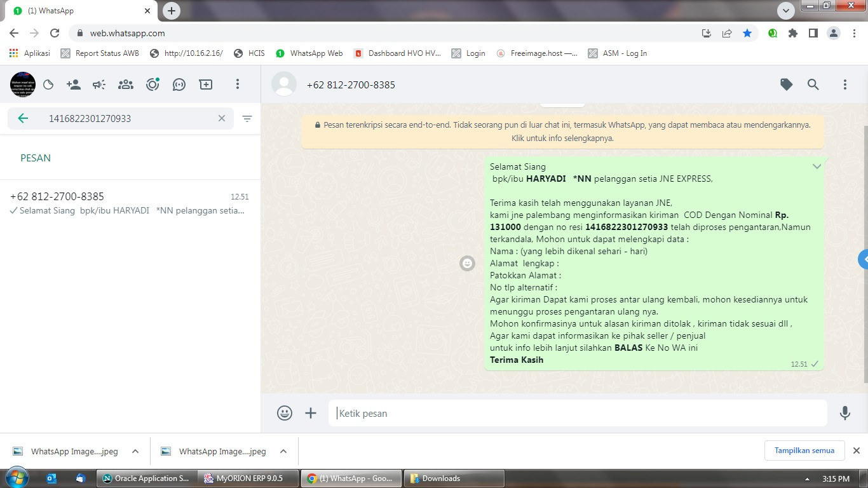Click the +62 812-2700-8385 chat header name

[351, 85]
